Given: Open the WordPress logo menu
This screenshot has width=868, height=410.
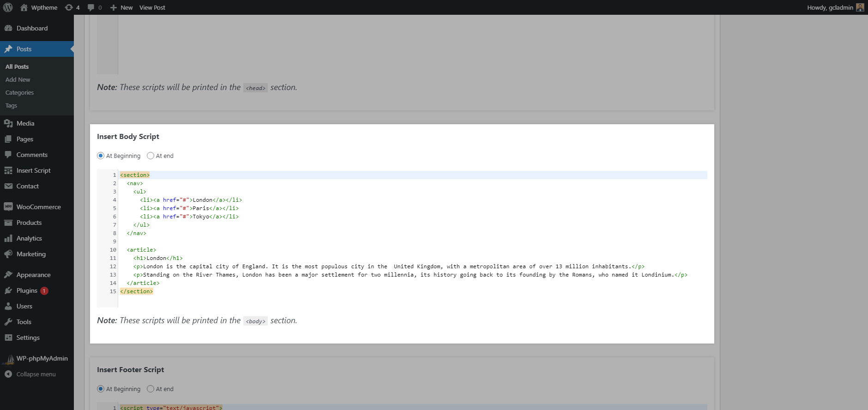Looking at the screenshot, I should [8, 7].
